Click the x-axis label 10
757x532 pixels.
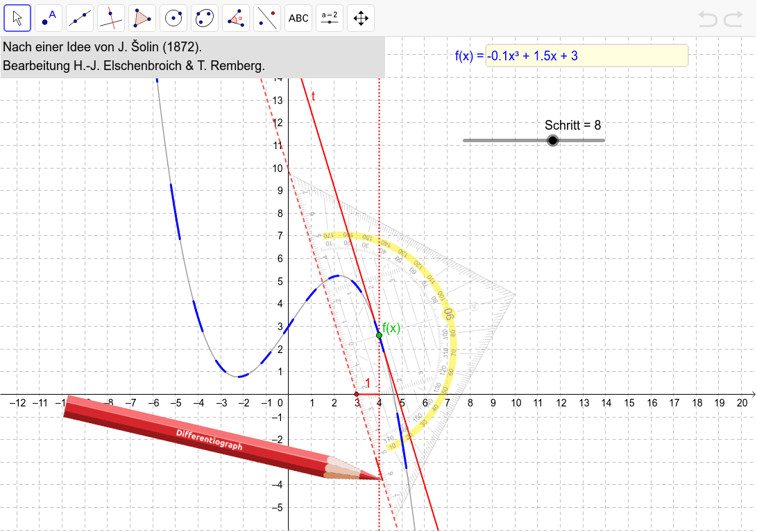[x=516, y=402]
